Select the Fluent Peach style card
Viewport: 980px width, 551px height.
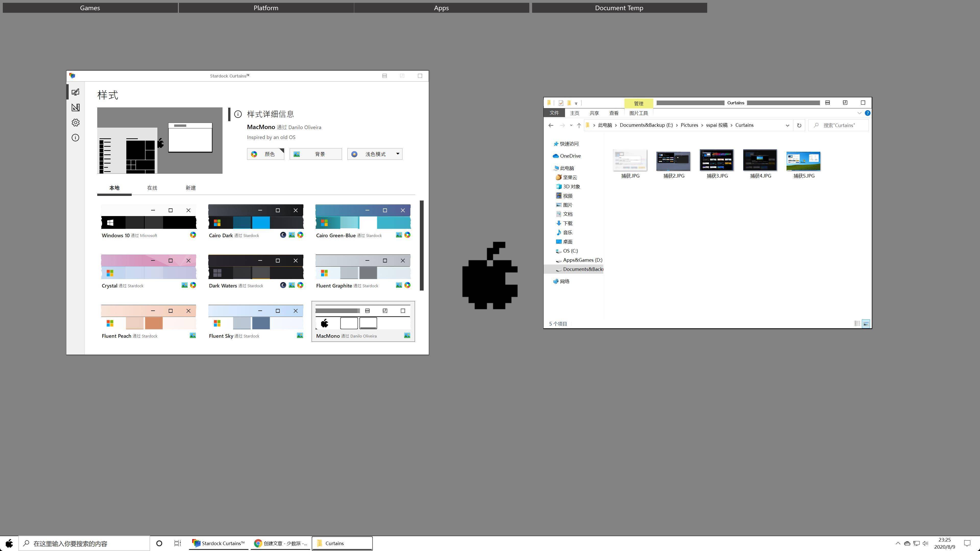[149, 322]
